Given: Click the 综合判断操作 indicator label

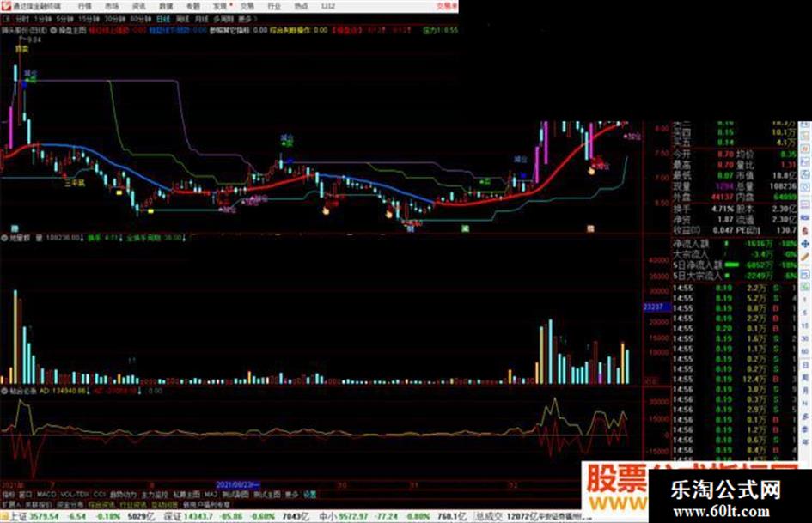Looking at the screenshot, I should tap(290, 31).
